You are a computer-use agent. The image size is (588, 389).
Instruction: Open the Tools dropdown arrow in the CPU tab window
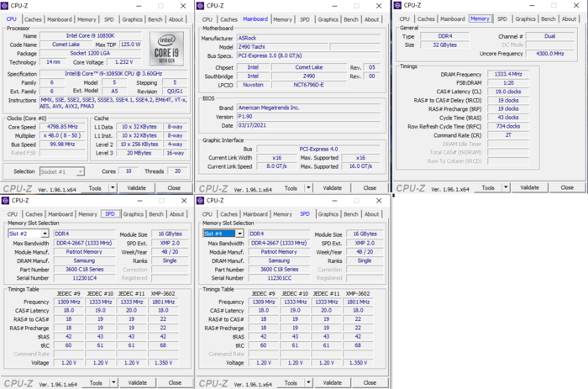113,187
